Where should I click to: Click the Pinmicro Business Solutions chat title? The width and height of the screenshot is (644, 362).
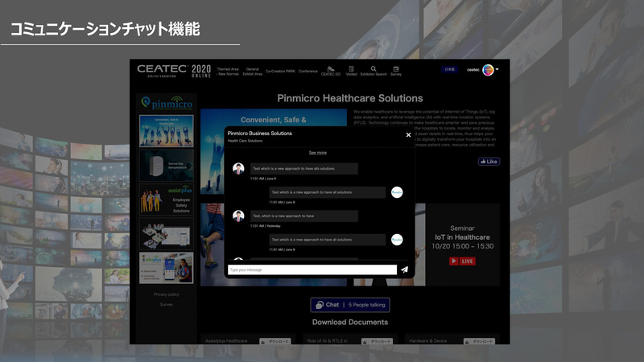259,134
